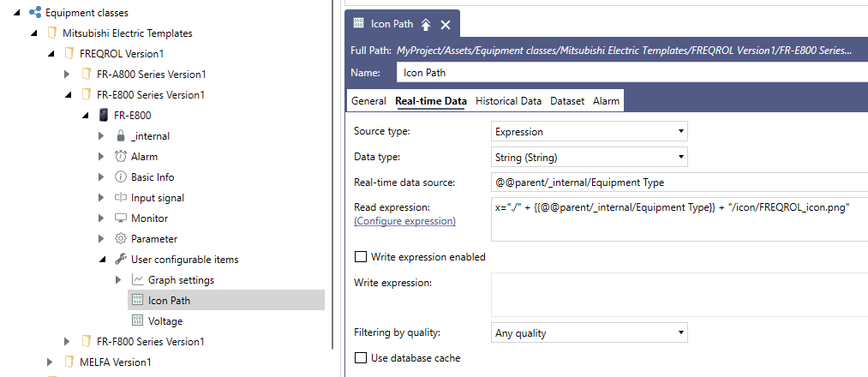Viewport: 868px width, 377px height.
Task: Collapse Mitsubishi Electric Templates node
Action: pos(33,33)
